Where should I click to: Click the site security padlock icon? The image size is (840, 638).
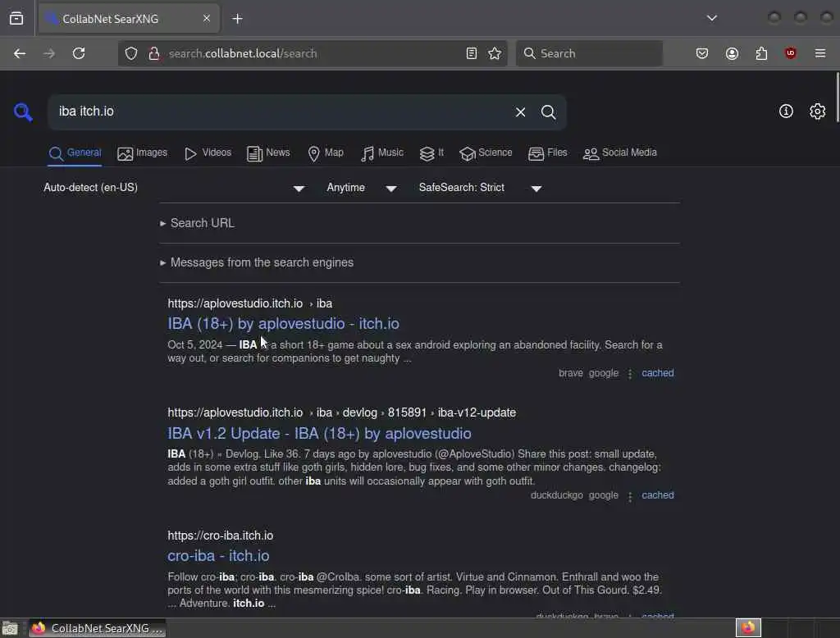pos(154,53)
